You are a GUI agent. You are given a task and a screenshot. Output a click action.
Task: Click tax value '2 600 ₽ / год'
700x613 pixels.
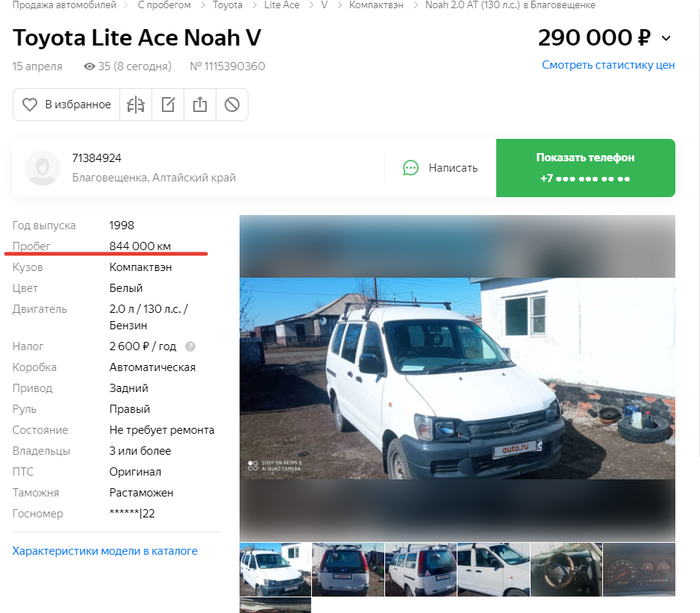pyautogui.click(x=143, y=346)
